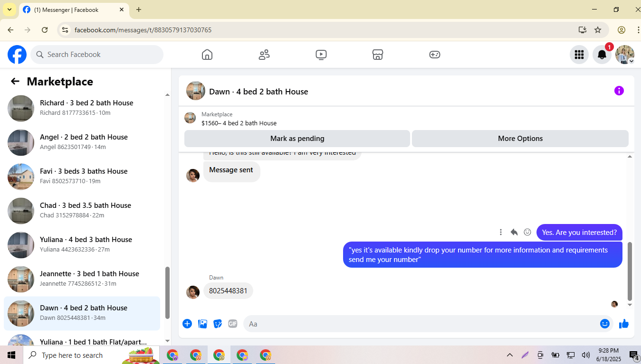This screenshot has width=641, height=364.
Task: React to the 'Yes. Are you interested?' message
Action: [527, 232]
